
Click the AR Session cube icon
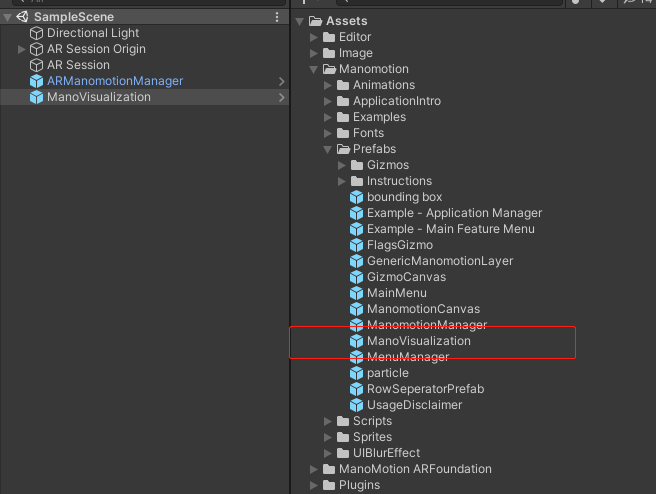tap(36, 65)
